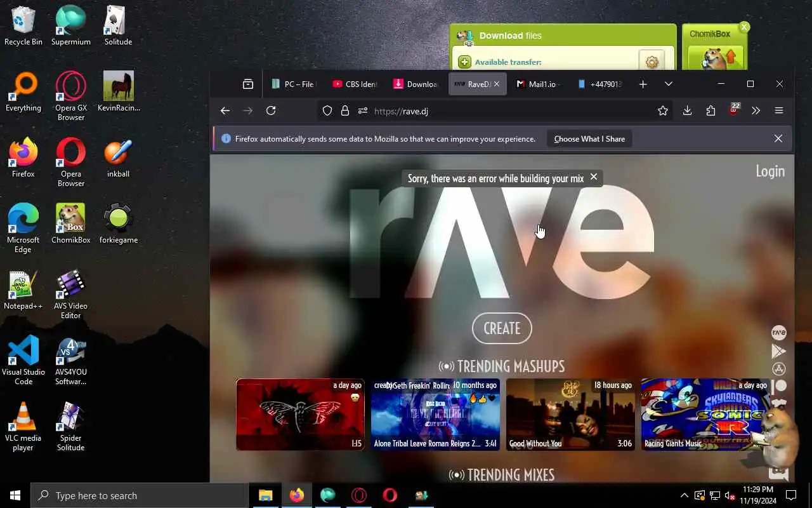
Task: Show site security padlock info
Action: pos(345,110)
